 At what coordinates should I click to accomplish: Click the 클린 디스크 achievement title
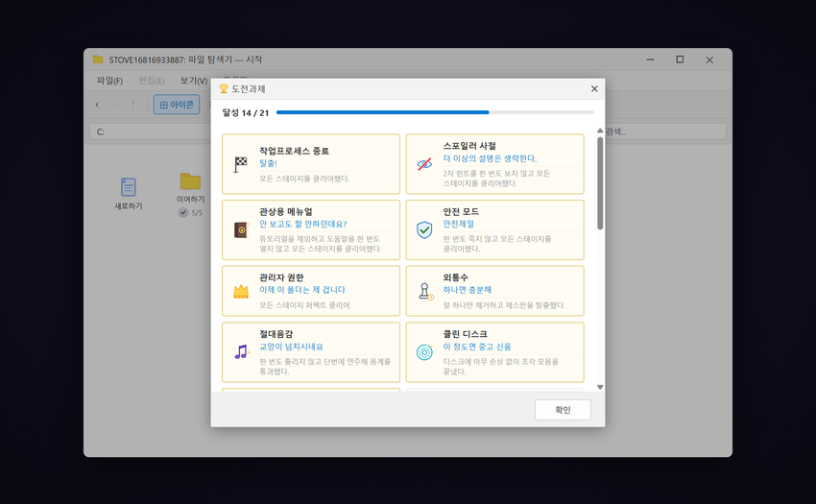point(465,334)
